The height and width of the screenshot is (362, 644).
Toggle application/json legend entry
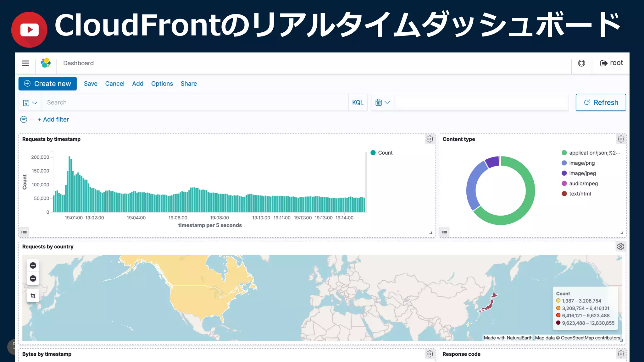(591, 153)
